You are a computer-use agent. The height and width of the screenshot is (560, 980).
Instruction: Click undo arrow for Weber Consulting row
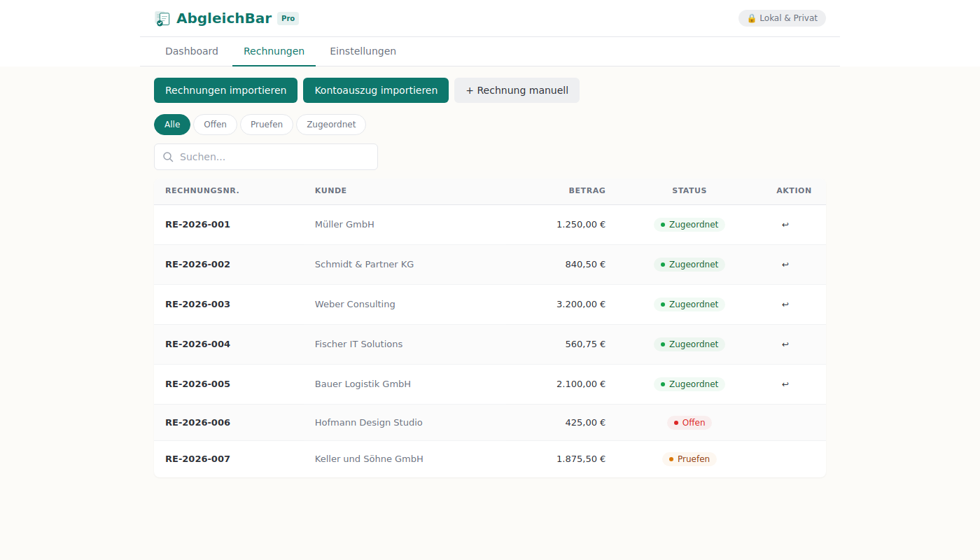(785, 304)
